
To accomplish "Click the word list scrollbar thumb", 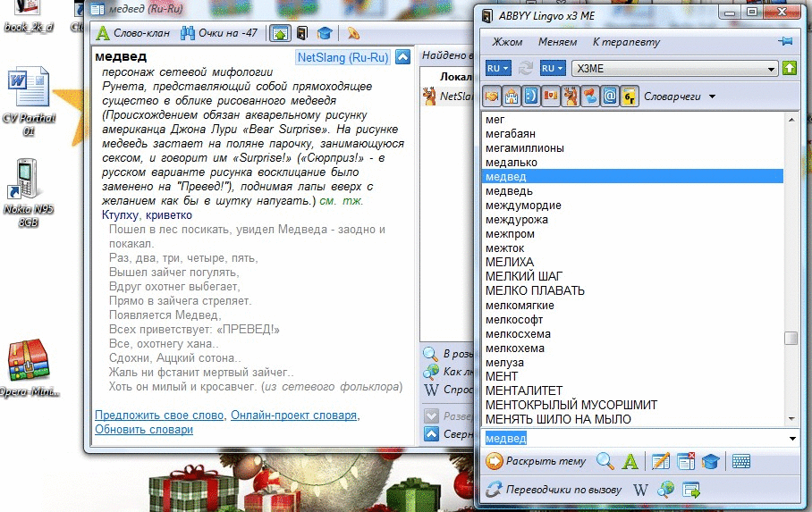I will coord(791,338).
